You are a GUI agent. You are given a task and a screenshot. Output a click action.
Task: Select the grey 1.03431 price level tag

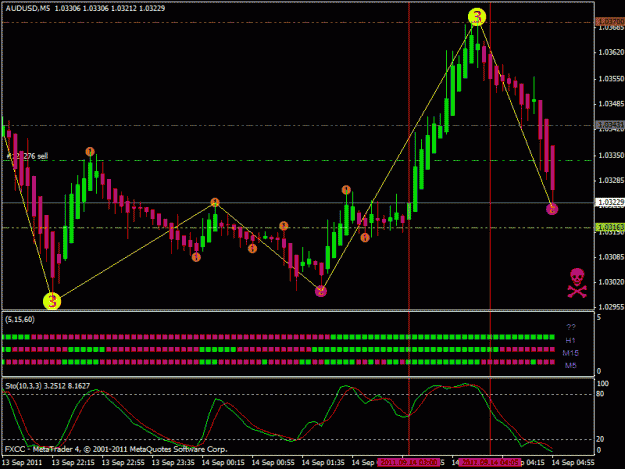pos(610,125)
